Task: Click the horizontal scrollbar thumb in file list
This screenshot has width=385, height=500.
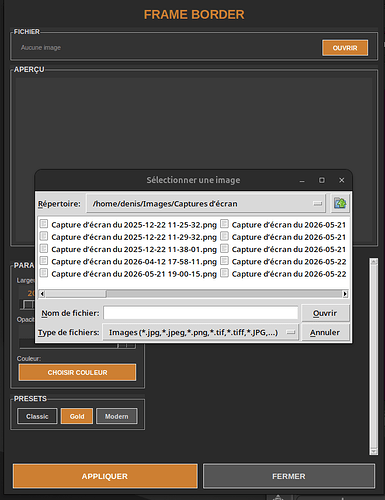Action: pos(76,294)
